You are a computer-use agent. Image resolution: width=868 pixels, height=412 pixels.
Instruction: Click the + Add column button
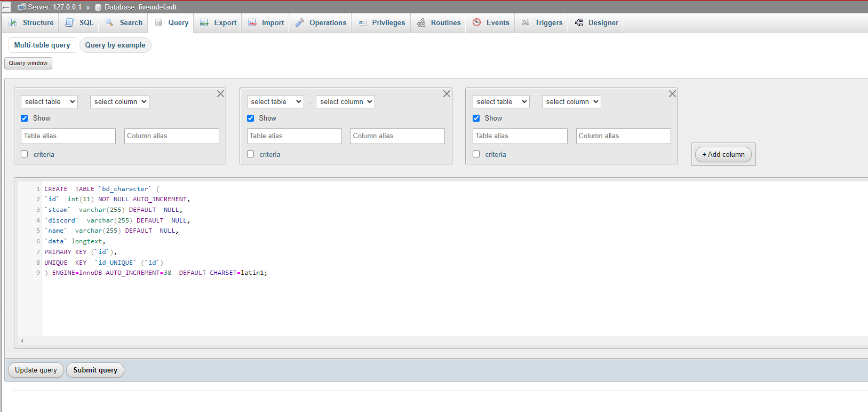click(x=723, y=154)
